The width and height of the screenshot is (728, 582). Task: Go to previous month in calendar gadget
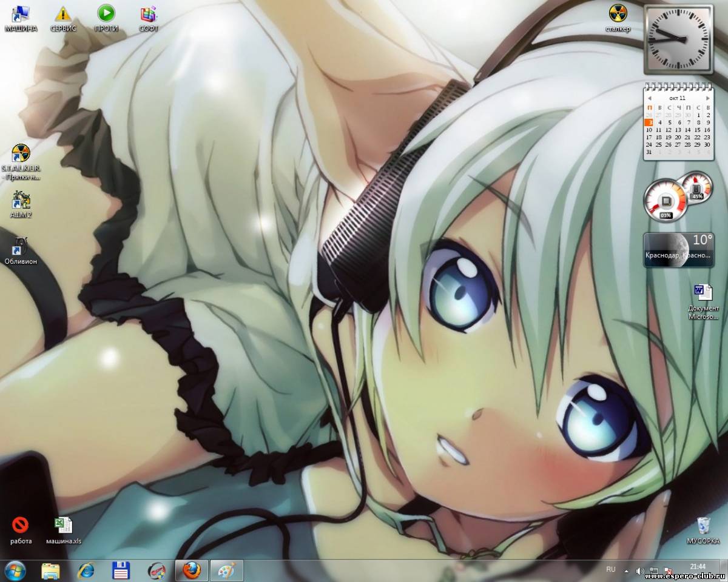point(649,98)
